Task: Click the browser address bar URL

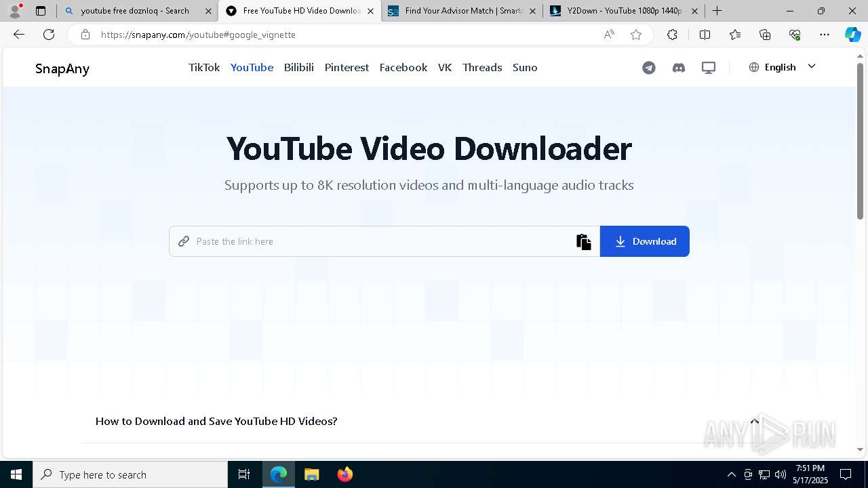Action: pos(198,35)
